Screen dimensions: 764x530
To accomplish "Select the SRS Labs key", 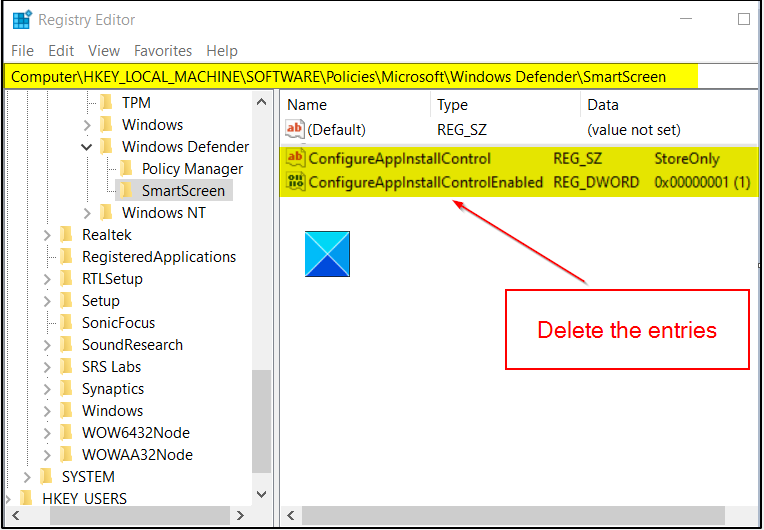I will coord(111,366).
